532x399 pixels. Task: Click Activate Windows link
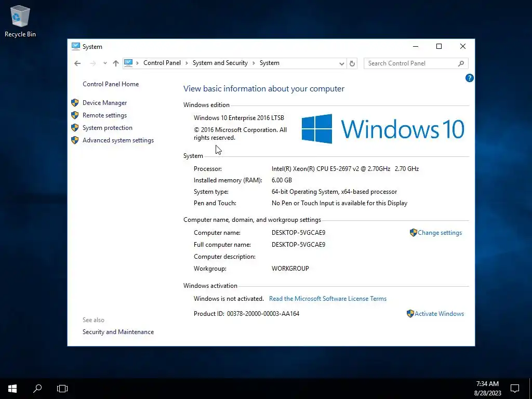(x=439, y=314)
